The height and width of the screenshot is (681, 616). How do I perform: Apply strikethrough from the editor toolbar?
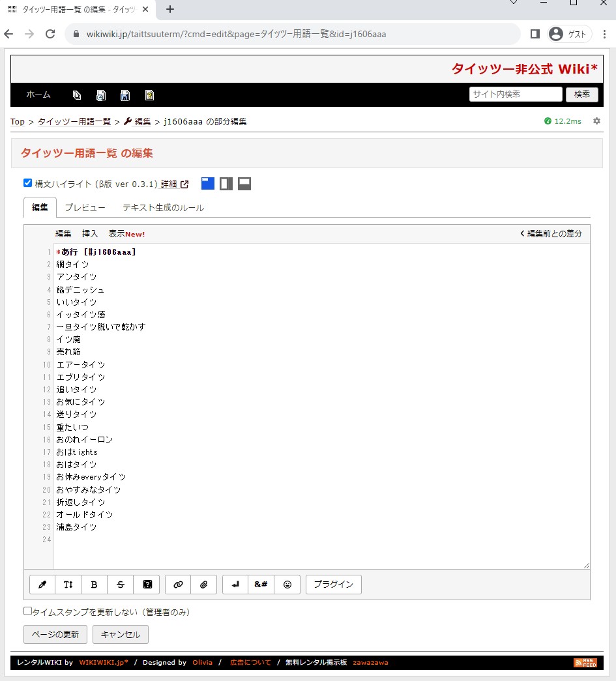121,585
